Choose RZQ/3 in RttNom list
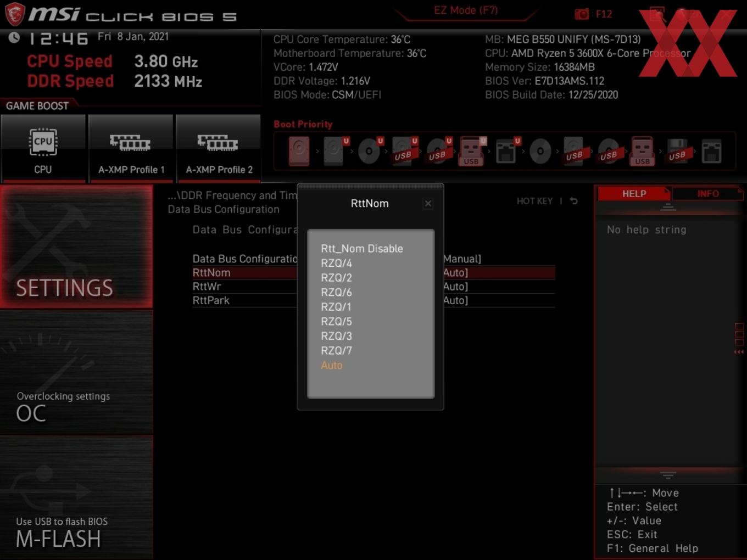Image resolution: width=747 pixels, height=560 pixels. tap(336, 336)
